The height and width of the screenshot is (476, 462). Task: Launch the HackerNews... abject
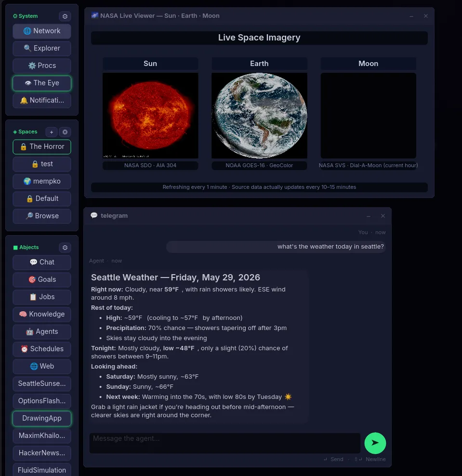[x=42, y=452]
